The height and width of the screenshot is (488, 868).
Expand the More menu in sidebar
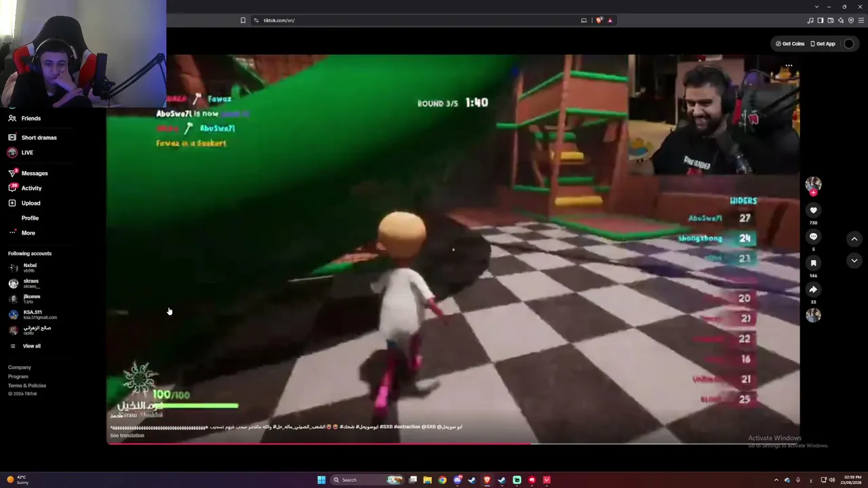(21, 233)
